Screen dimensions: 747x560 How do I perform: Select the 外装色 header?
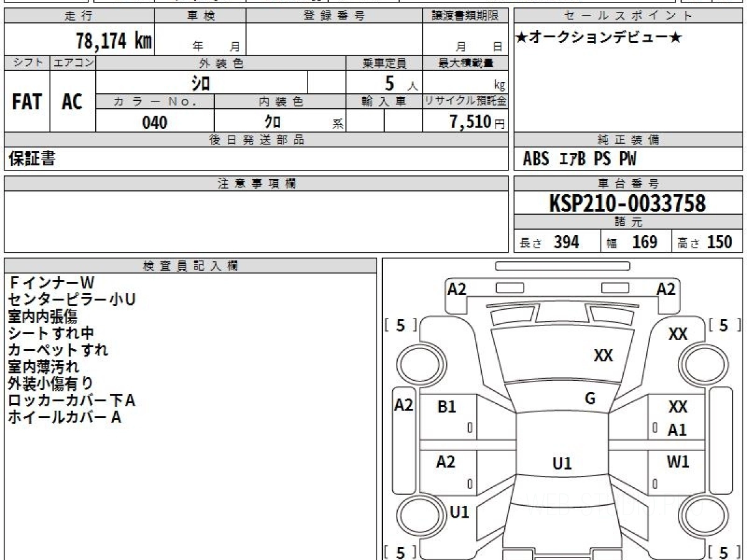[221, 63]
